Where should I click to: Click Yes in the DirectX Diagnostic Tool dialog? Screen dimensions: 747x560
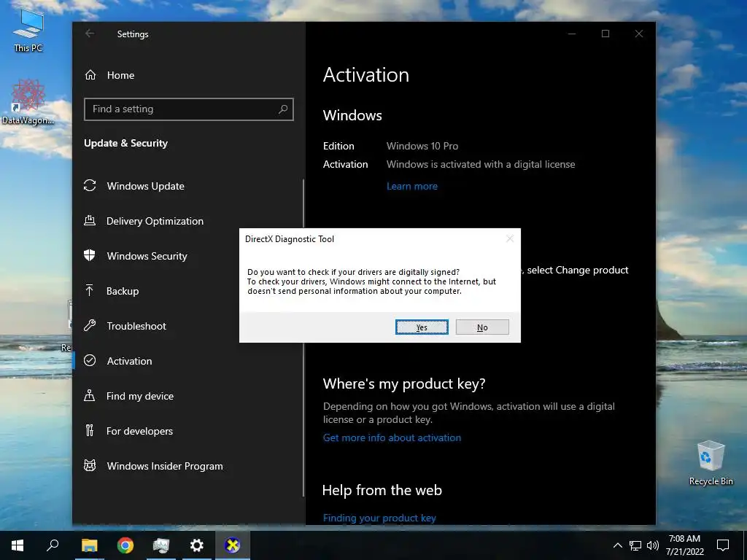coord(422,327)
